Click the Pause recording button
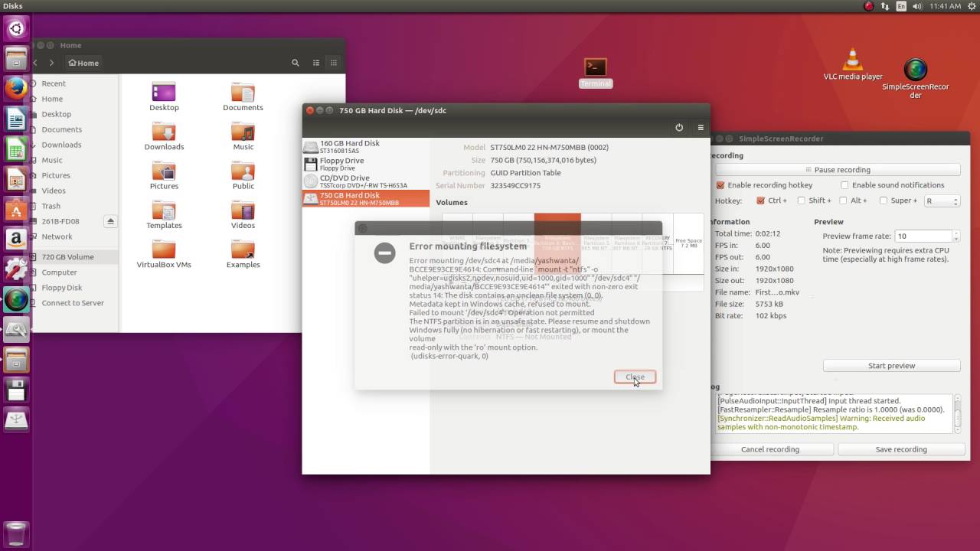Screen dimensions: 980x551 click(837, 170)
